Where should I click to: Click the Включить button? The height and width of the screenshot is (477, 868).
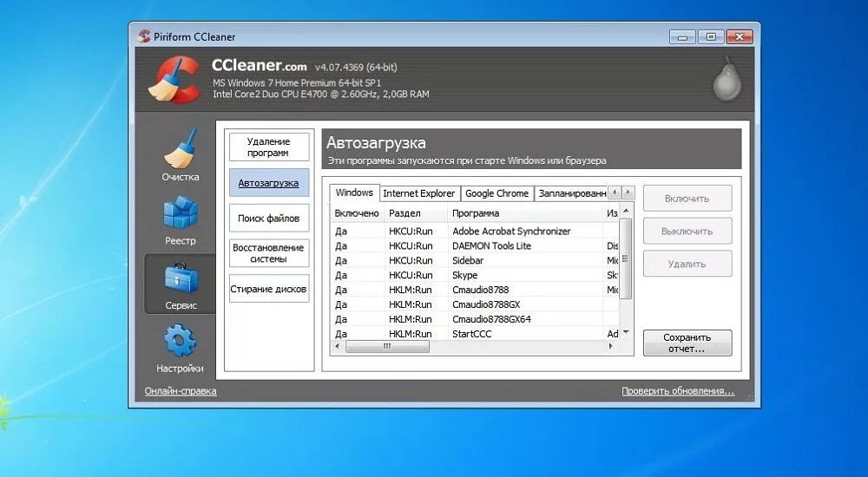click(687, 198)
